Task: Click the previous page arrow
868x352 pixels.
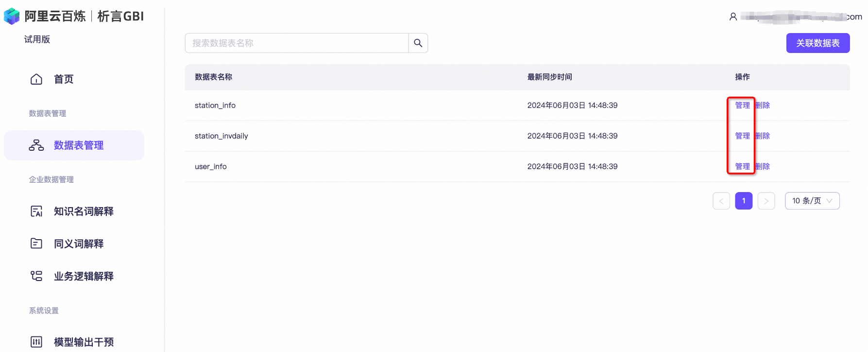Action: click(721, 201)
